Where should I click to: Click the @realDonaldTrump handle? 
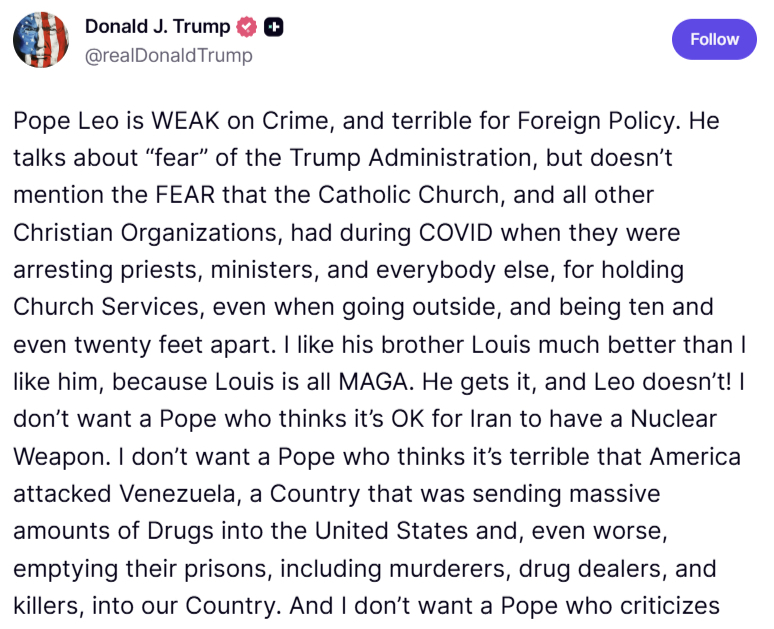(x=168, y=55)
